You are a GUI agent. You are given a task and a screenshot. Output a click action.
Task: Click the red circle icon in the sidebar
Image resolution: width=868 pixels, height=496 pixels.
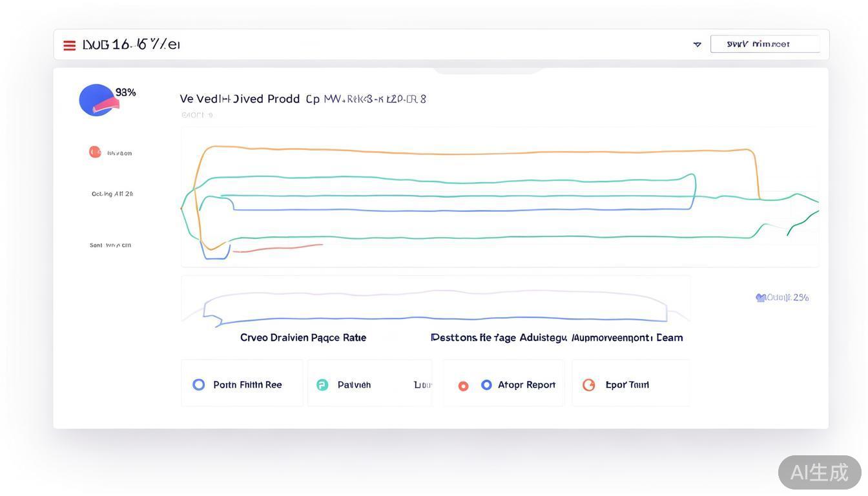point(95,152)
